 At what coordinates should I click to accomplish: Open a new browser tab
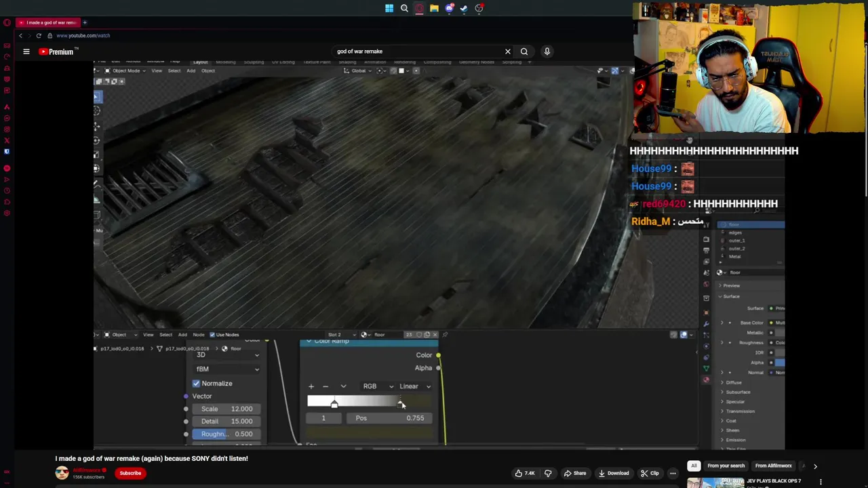85,22
